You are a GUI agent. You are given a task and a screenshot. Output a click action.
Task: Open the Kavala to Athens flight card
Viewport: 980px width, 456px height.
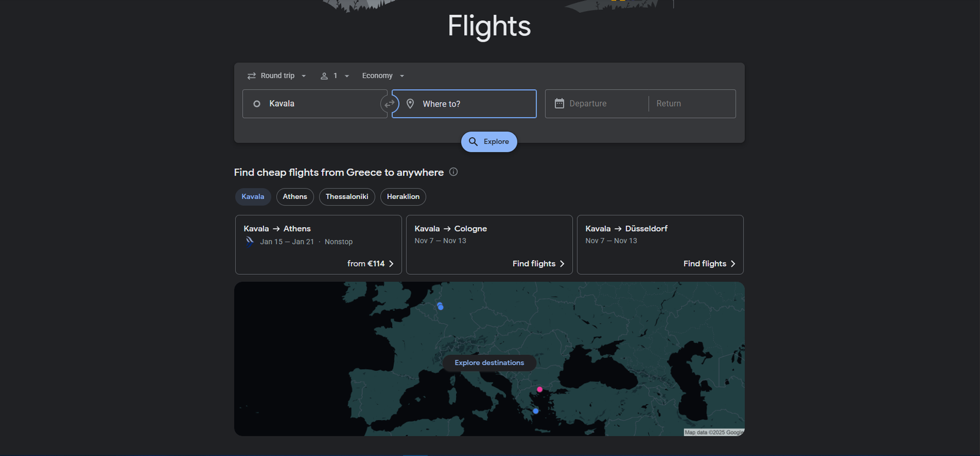318,245
